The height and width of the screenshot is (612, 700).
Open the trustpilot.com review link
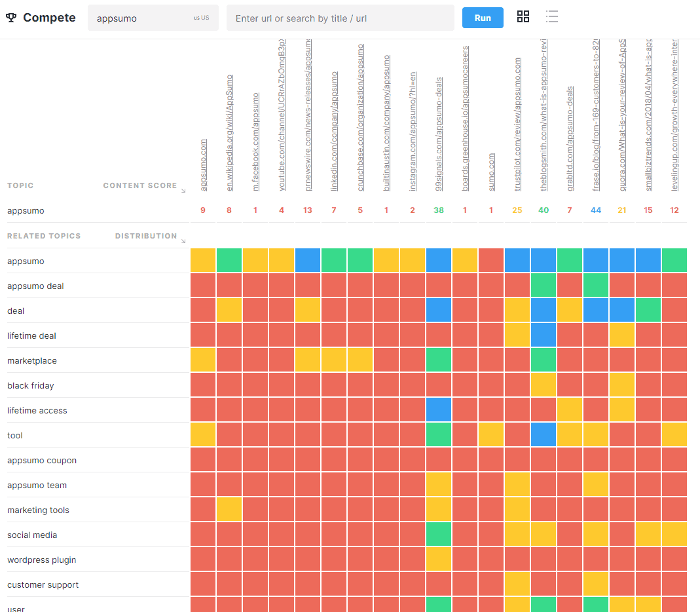(x=518, y=124)
